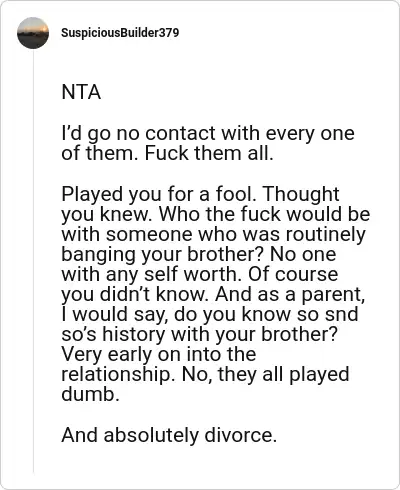Click the line "relationship. No, they all played"
The image size is (400, 490).
(205, 375)
